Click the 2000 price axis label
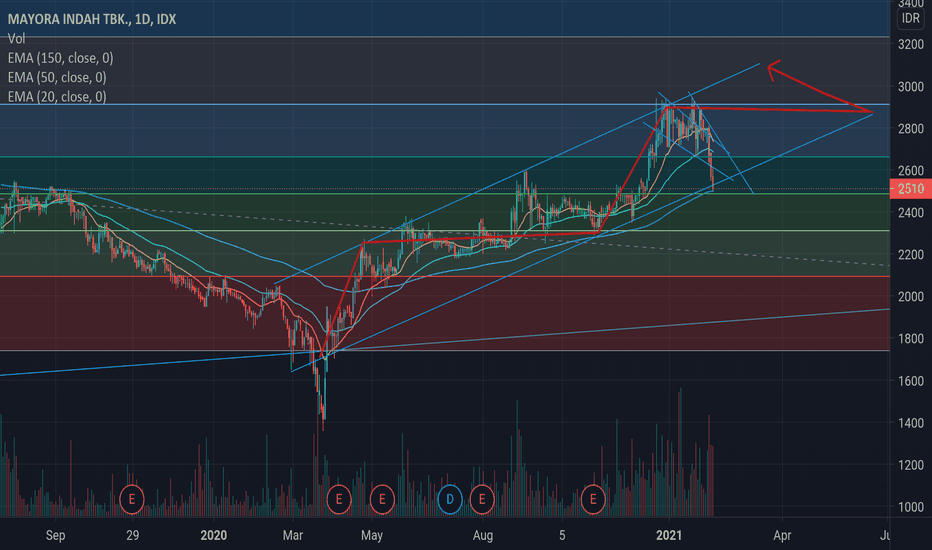932x550 pixels. pyautogui.click(x=911, y=297)
